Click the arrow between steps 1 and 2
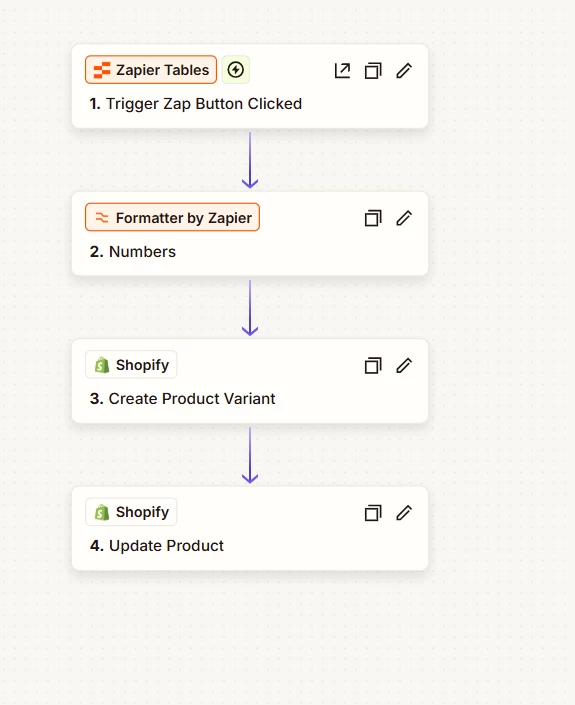 point(250,160)
